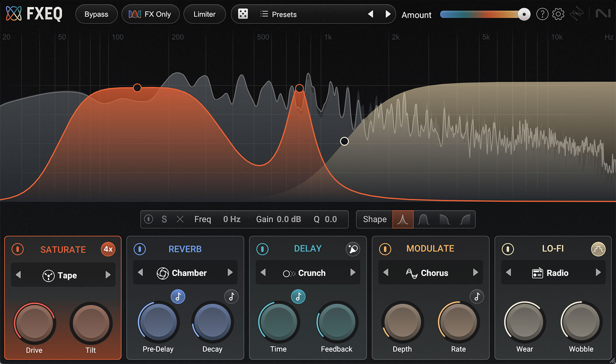Toggle tempo sync note above Rate knob

(x=477, y=297)
